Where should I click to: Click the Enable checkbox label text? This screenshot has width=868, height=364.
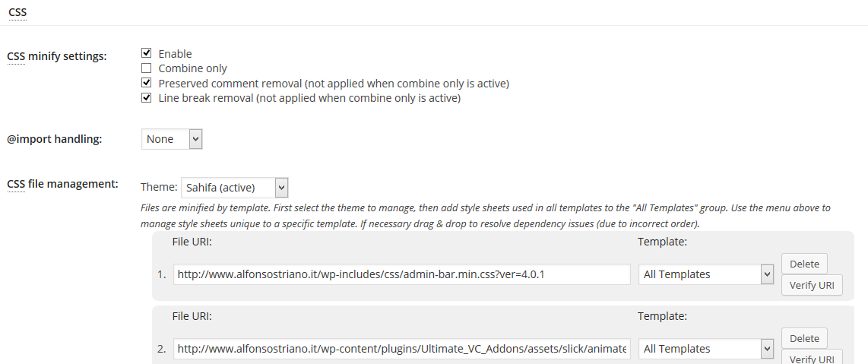[175, 54]
